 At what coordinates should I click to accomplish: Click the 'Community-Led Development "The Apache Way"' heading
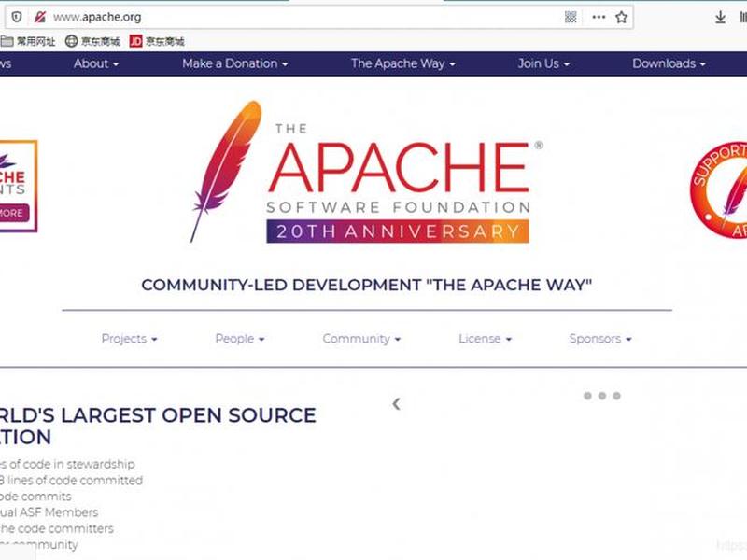(x=367, y=285)
